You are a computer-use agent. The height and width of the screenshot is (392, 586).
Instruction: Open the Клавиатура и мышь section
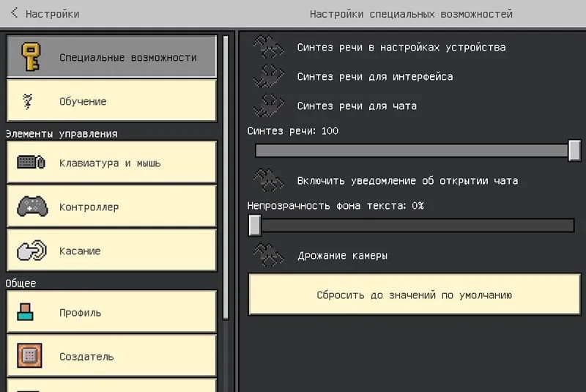(112, 163)
